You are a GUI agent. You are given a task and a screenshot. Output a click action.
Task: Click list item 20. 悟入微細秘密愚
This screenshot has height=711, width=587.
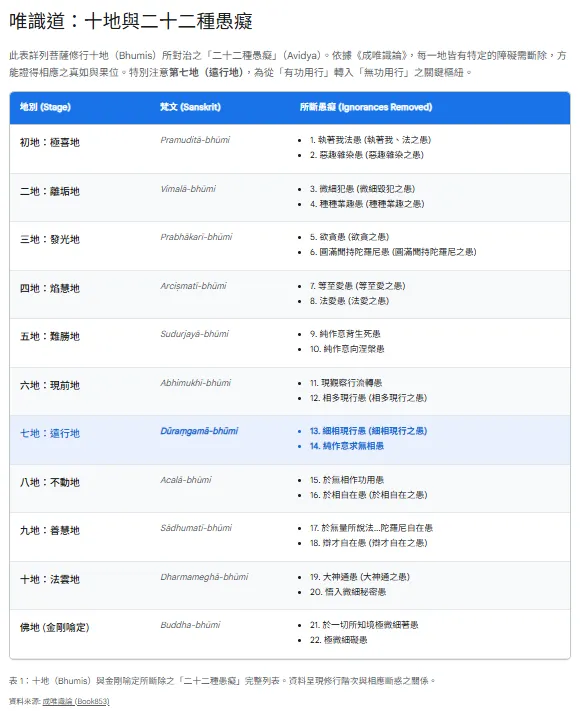click(x=348, y=592)
